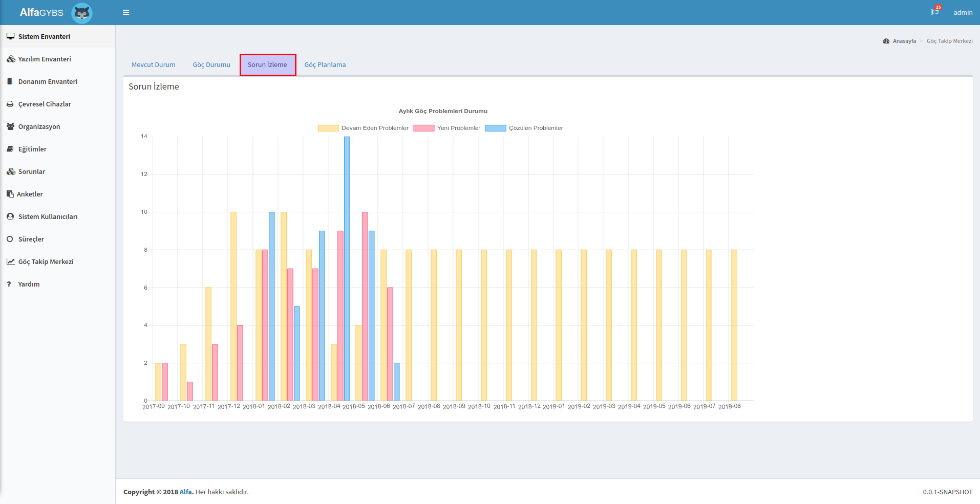Open Sistem Envanteri menu item

(x=57, y=36)
